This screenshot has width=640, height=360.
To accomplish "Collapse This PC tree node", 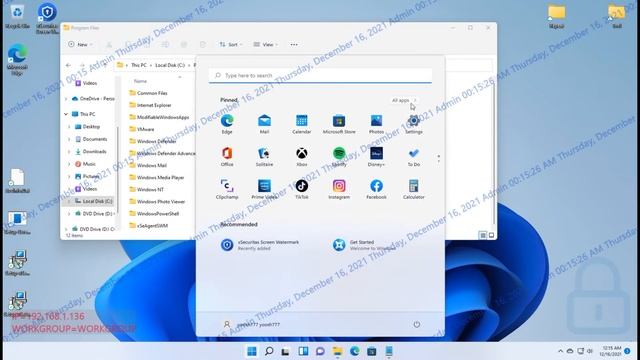I will pyautogui.click(x=66, y=114).
